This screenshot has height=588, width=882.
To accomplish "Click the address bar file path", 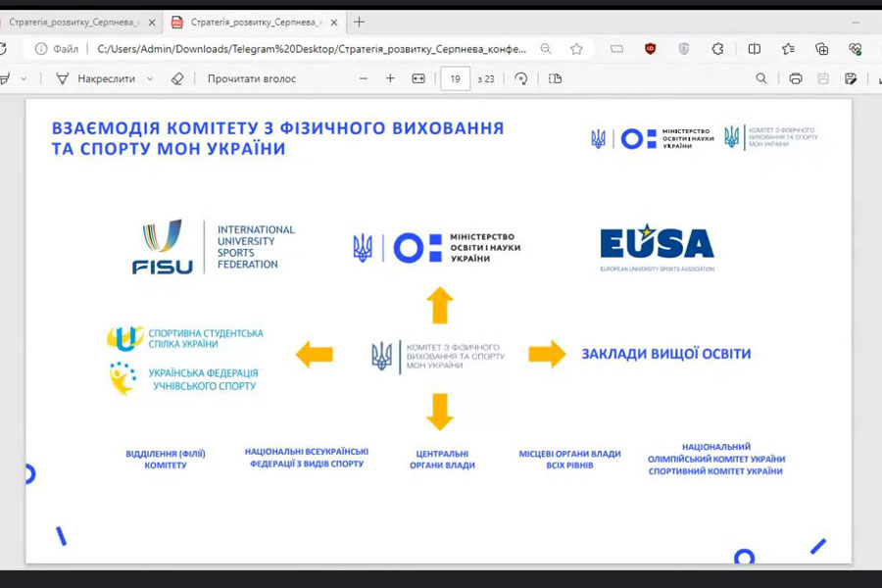I will 312,49.
